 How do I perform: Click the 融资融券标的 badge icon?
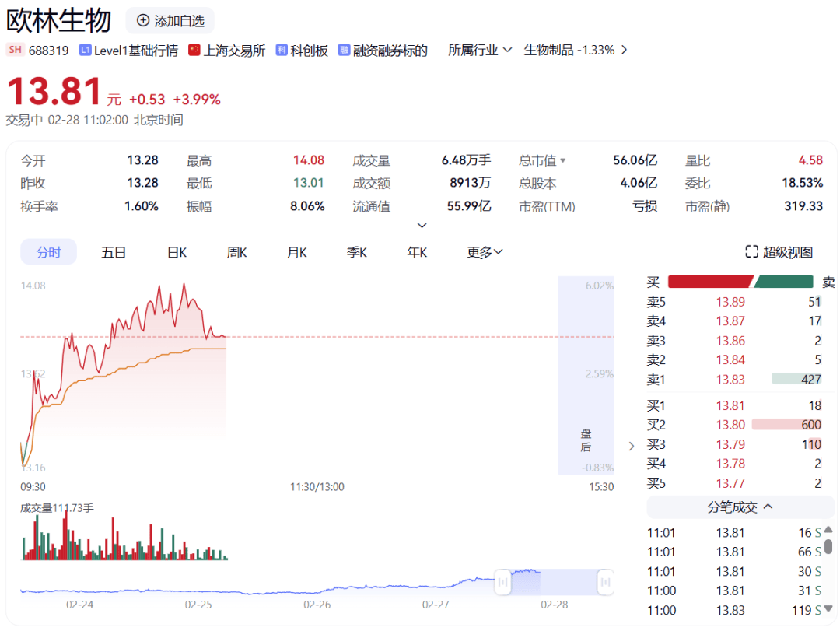tap(344, 50)
